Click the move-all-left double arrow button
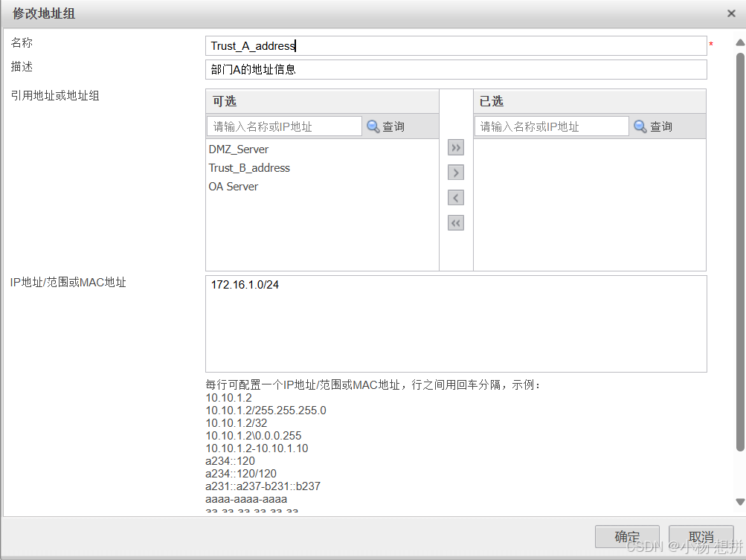 click(x=456, y=223)
